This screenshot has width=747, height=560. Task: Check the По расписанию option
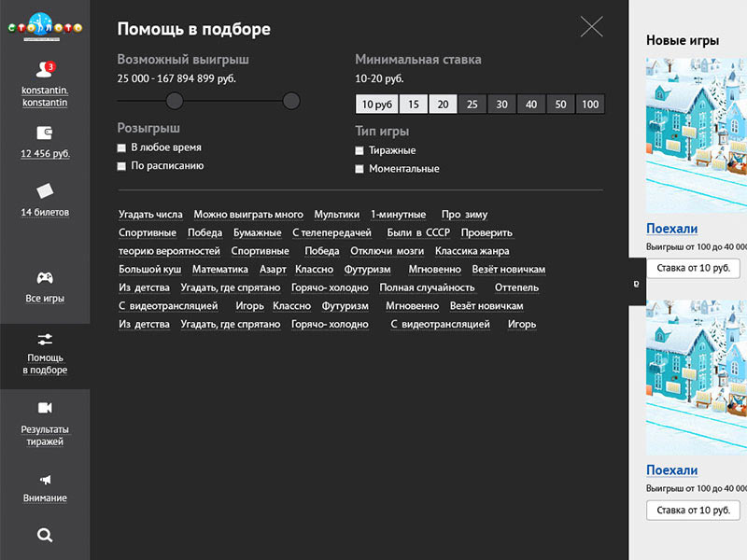[x=121, y=166]
